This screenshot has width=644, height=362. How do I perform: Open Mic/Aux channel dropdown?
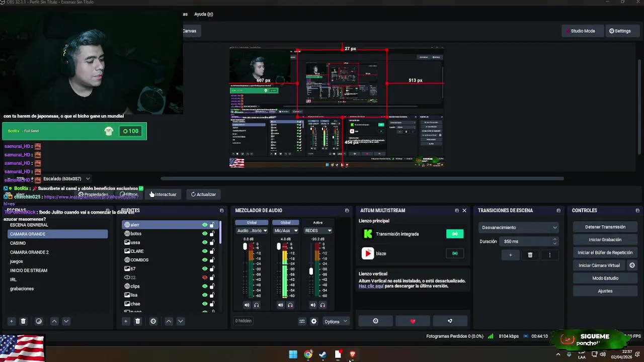coord(285,231)
